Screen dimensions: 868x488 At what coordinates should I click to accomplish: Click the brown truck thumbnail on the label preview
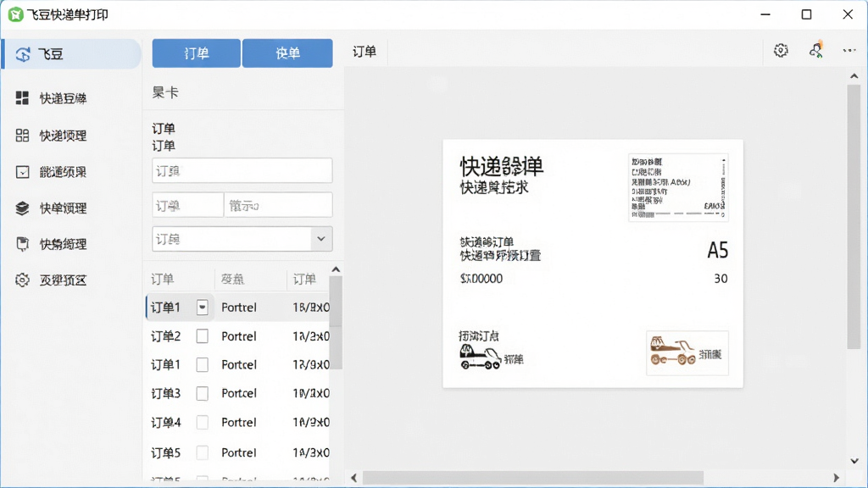click(687, 353)
